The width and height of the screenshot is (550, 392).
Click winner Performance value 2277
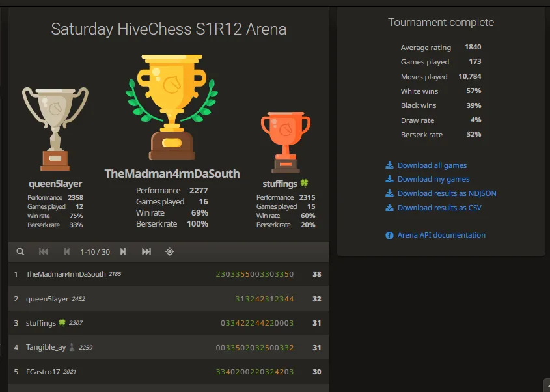[x=199, y=191]
